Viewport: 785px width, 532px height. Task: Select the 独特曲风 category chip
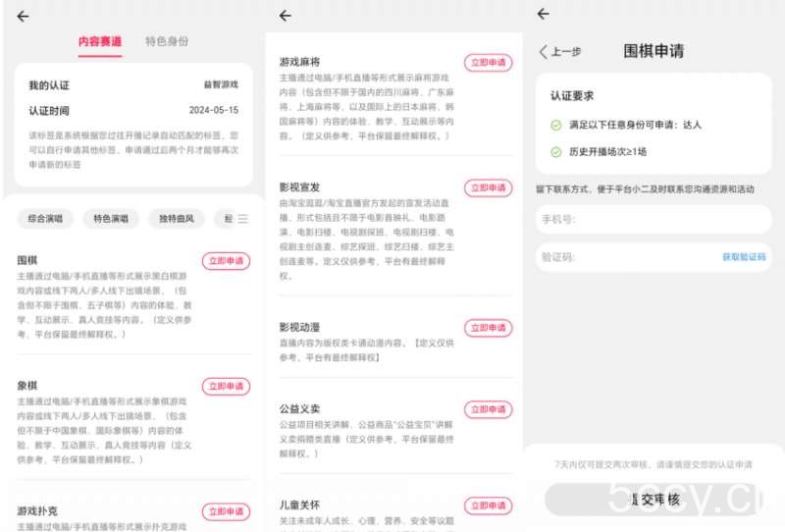tap(177, 219)
